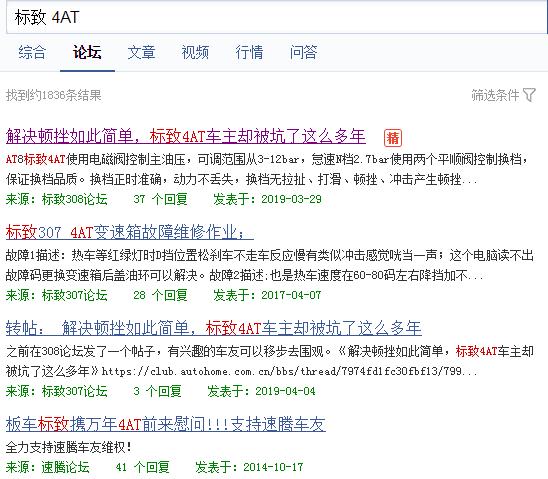Open the 转帖：解决顿挫如此简单 thread link
This screenshot has height=479, width=548.
[x=214, y=328]
